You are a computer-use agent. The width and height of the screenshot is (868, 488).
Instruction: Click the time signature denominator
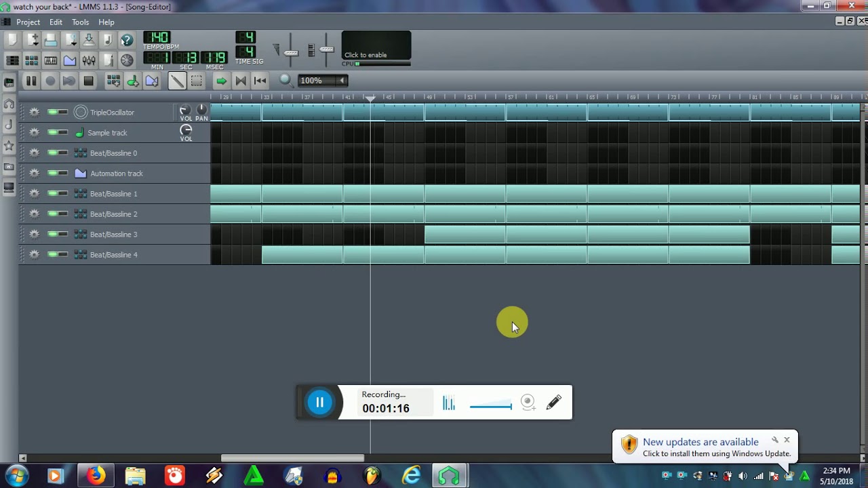(245, 52)
